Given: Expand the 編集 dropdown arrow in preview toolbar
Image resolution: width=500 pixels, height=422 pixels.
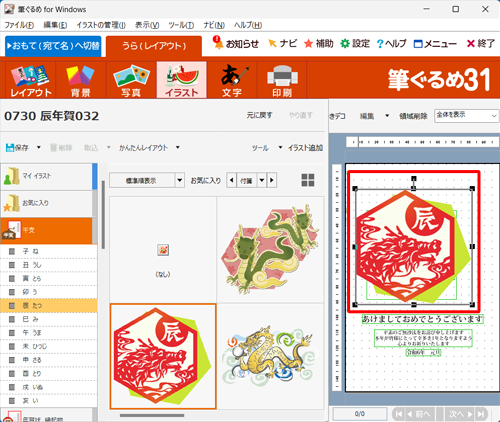Looking at the screenshot, I should coord(387,116).
